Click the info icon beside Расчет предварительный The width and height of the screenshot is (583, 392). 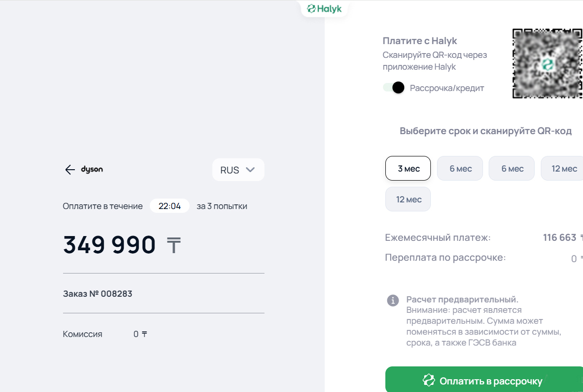coord(393,301)
